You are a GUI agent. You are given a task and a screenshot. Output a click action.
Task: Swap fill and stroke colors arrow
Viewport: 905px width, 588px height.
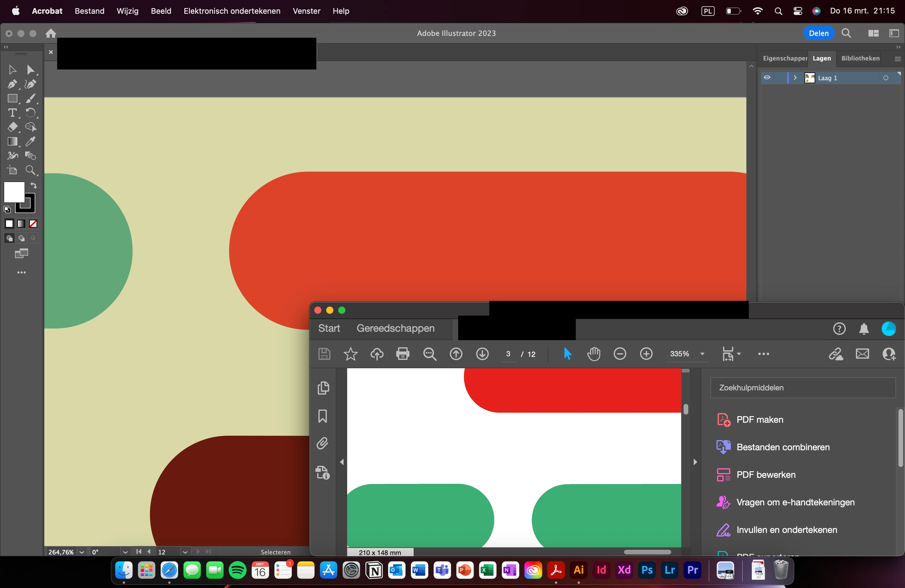point(34,186)
